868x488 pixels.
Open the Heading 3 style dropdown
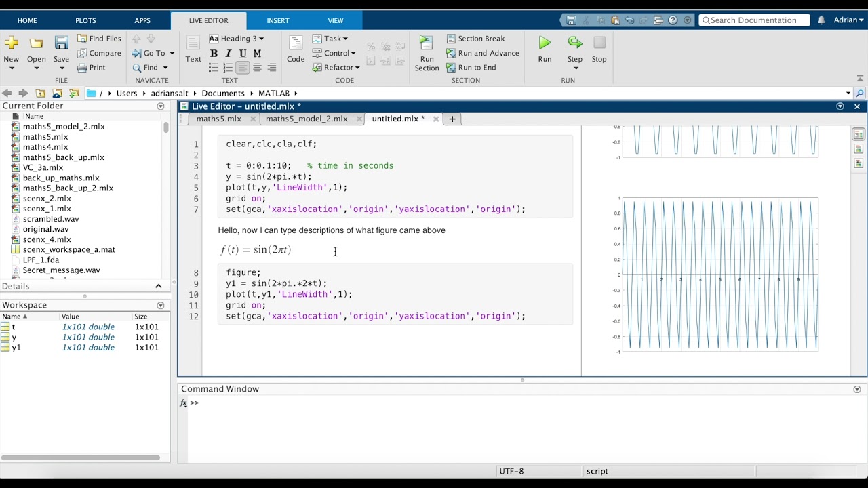237,39
